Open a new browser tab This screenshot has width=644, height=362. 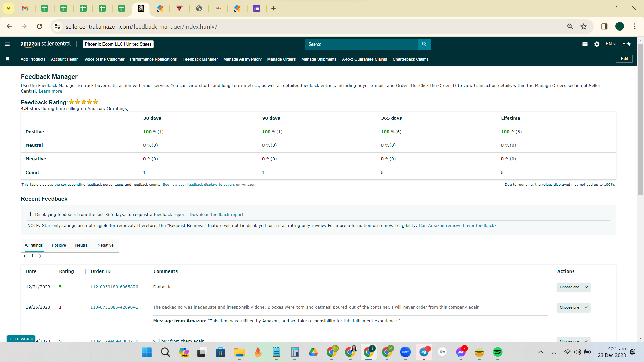pyautogui.click(x=273, y=8)
